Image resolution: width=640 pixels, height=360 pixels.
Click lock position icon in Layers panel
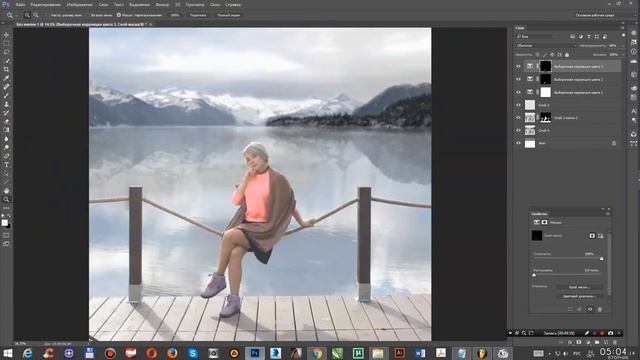pos(552,55)
